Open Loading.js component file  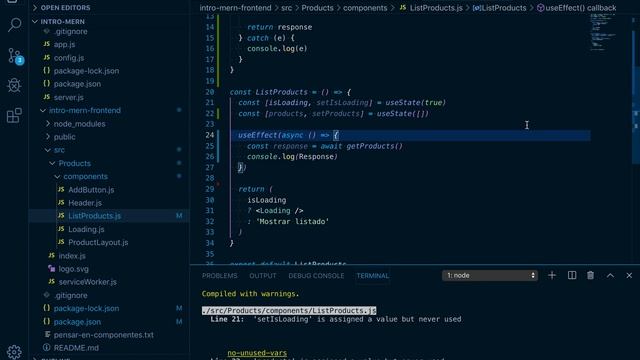86,229
